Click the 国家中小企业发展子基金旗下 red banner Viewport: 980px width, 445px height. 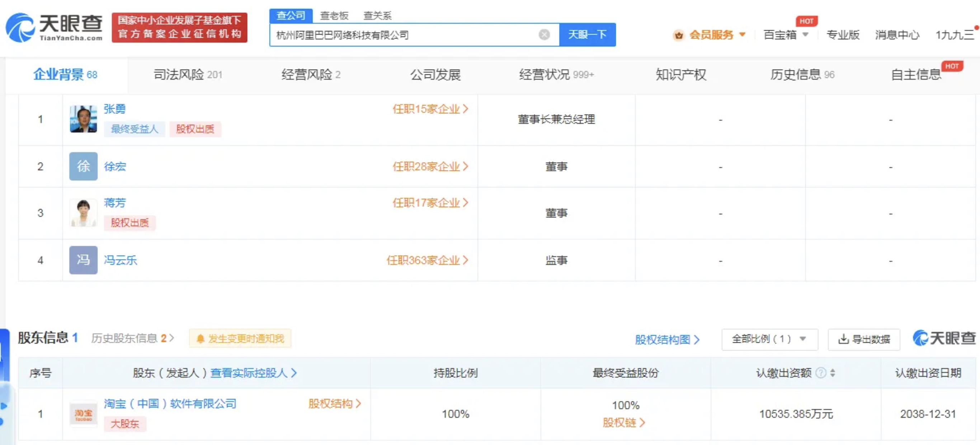(179, 27)
